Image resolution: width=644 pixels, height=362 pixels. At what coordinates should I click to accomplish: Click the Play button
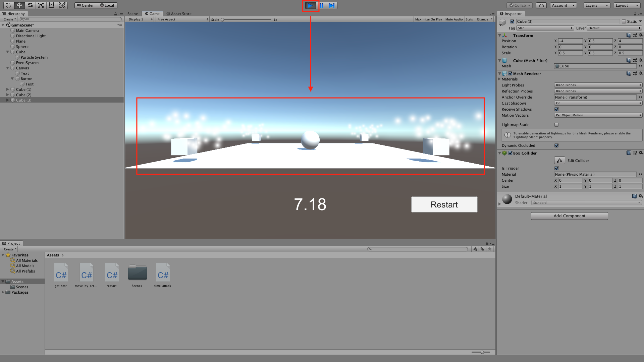(310, 5)
